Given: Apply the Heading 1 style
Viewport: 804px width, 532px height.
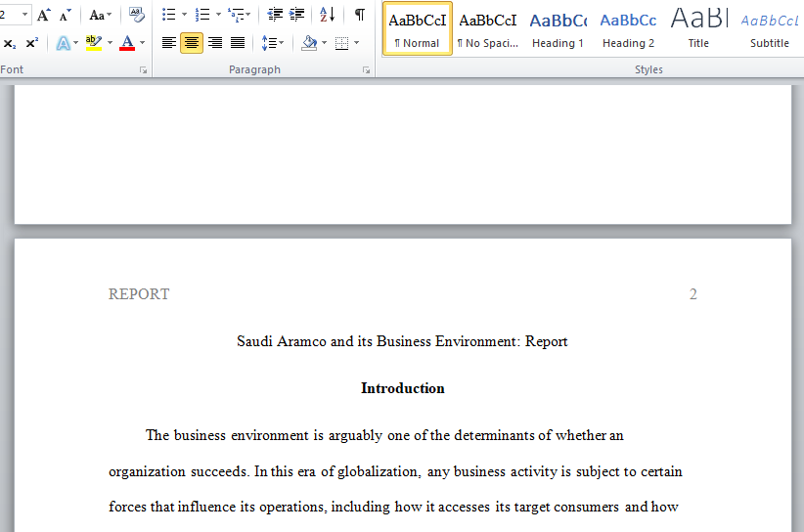Looking at the screenshot, I should (558, 28).
